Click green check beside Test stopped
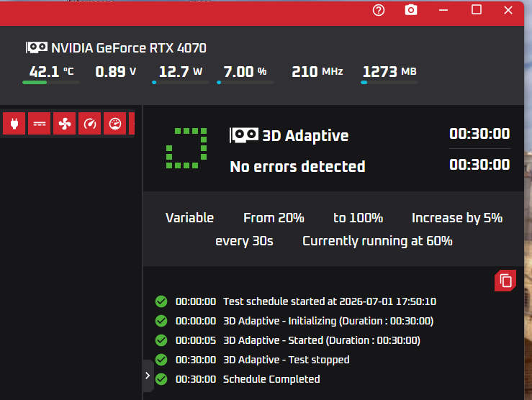Screen dimensions: 532x400 [x=161, y=359]
